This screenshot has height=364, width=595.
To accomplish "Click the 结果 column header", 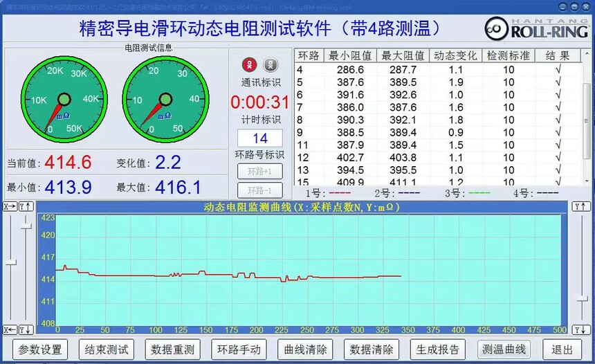I will tap(558, 56).
